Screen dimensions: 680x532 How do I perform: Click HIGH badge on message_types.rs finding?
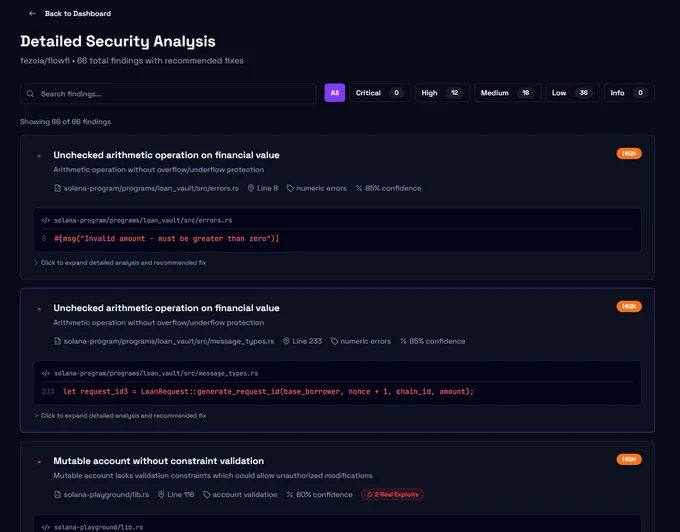629,307
